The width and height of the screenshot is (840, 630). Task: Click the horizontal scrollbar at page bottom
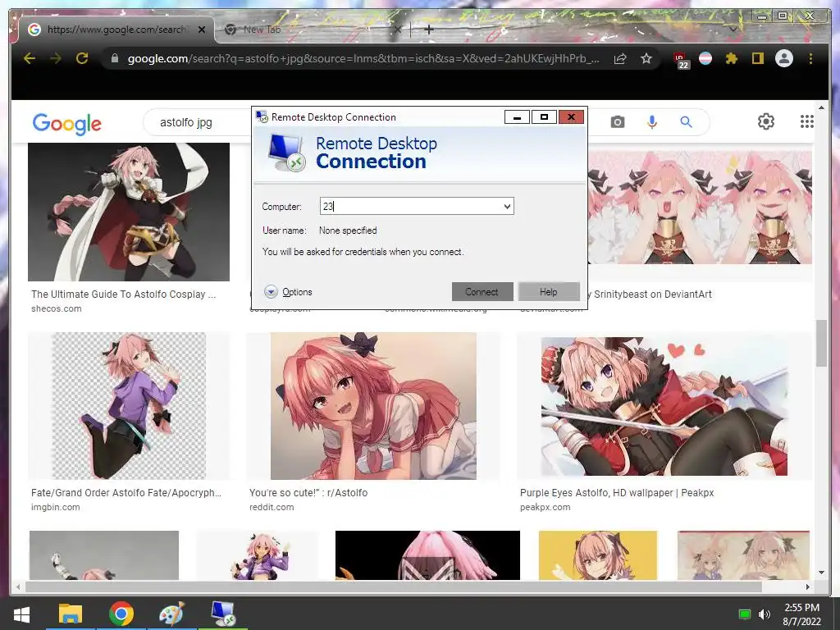pos(393,587)
